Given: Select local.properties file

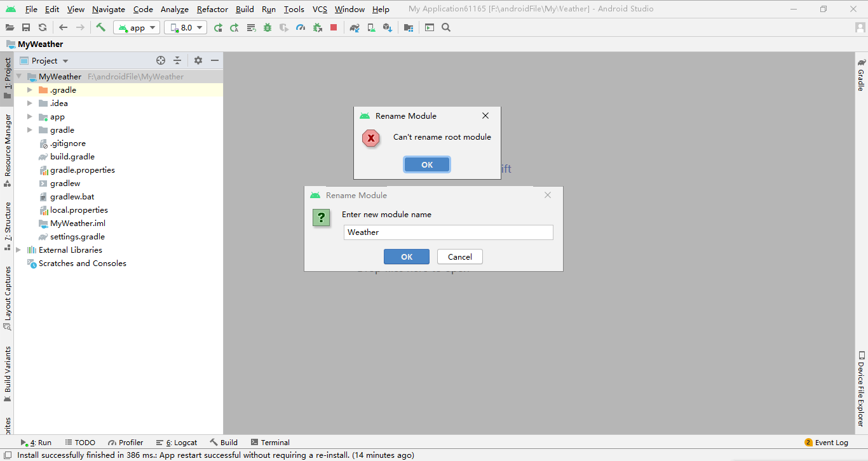Looking at the screenshot, I should [79, 210].
